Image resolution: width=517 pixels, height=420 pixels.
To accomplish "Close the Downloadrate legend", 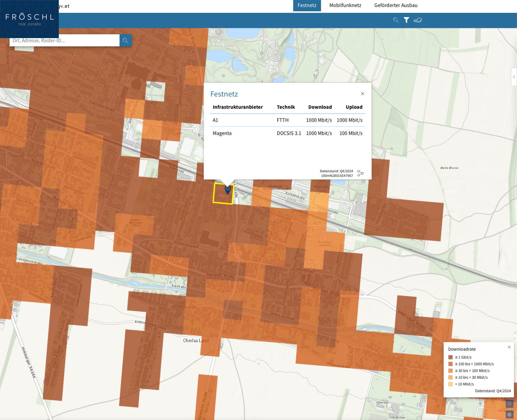I will click(509, 347).
